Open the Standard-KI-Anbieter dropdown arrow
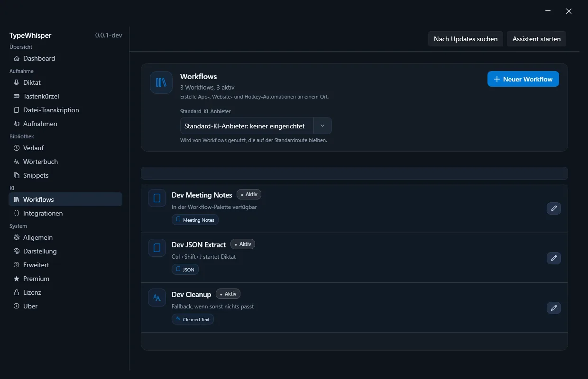Image resolution: width=588 pixels, height=379 pixels. click(322, 126)
